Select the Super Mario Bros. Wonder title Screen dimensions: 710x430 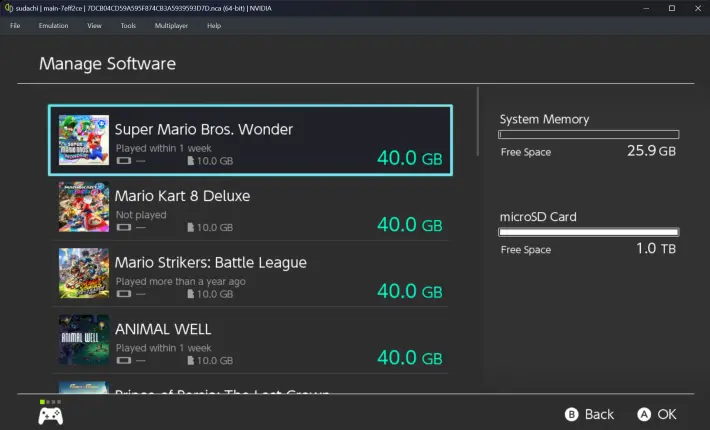pos(204,129)
